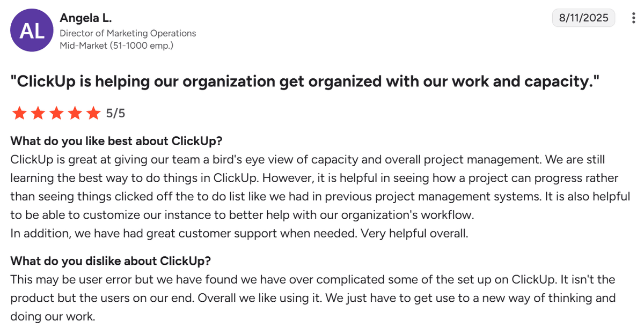Click the third rating star
This screenshot has height=328, width=644.
[x=56, y=113]
